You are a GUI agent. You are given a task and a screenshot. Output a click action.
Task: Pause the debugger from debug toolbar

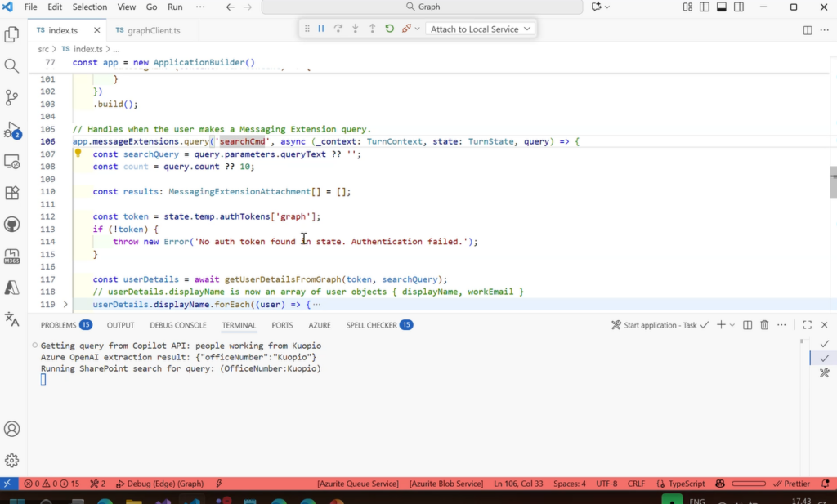point(321,29)
